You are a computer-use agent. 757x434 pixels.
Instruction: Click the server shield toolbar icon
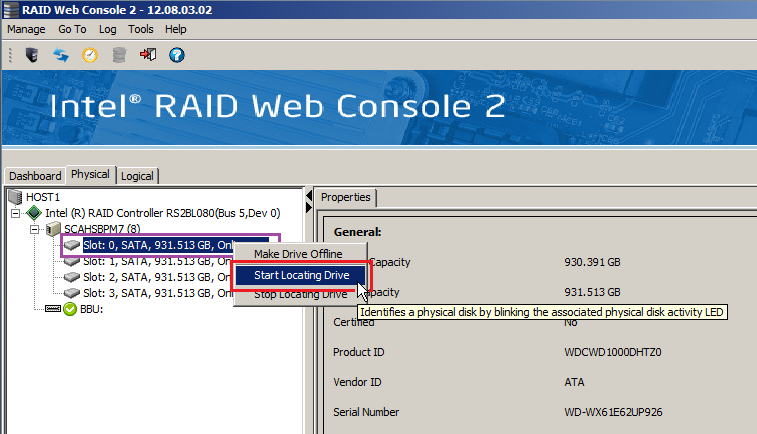[x=32, y=55]
